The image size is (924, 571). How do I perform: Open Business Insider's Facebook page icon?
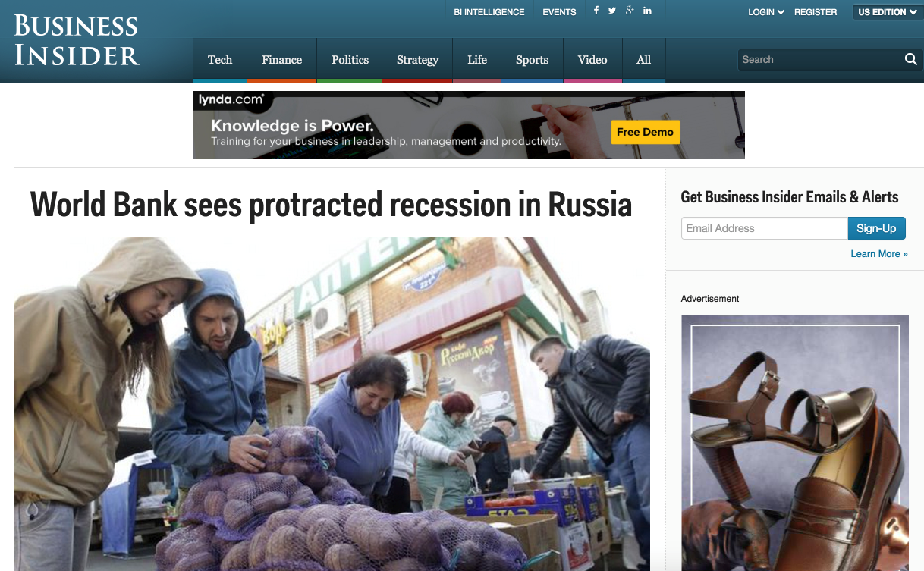(x=596, y=11)
